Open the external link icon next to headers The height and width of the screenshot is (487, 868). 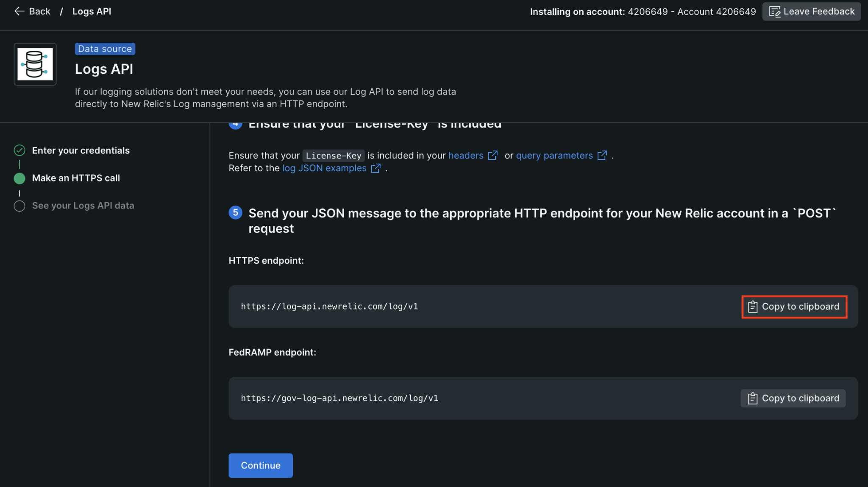point(493,155)
